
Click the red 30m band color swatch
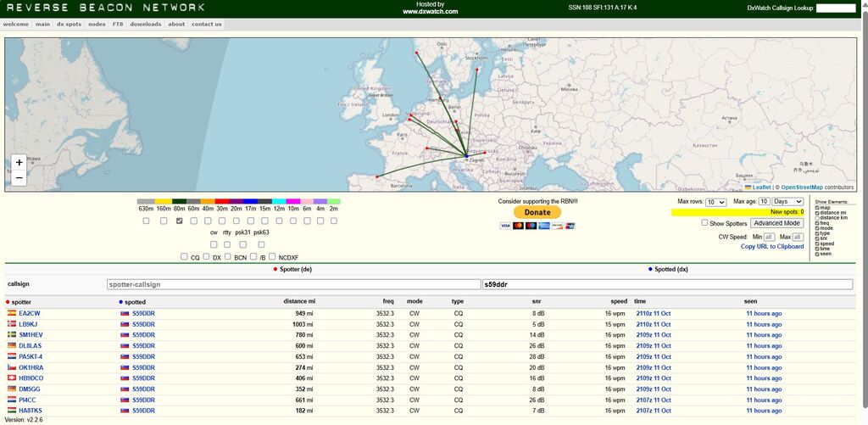point(222,202)
